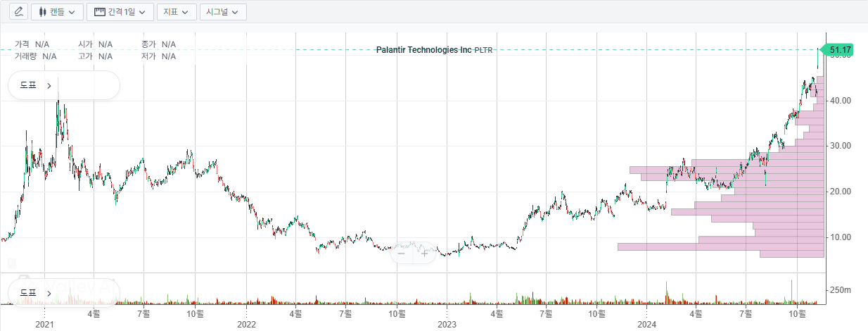Select the pencil drawing tool
This screenshot has height=331, width=868.
pyautogui.click(x=18, y=12)
